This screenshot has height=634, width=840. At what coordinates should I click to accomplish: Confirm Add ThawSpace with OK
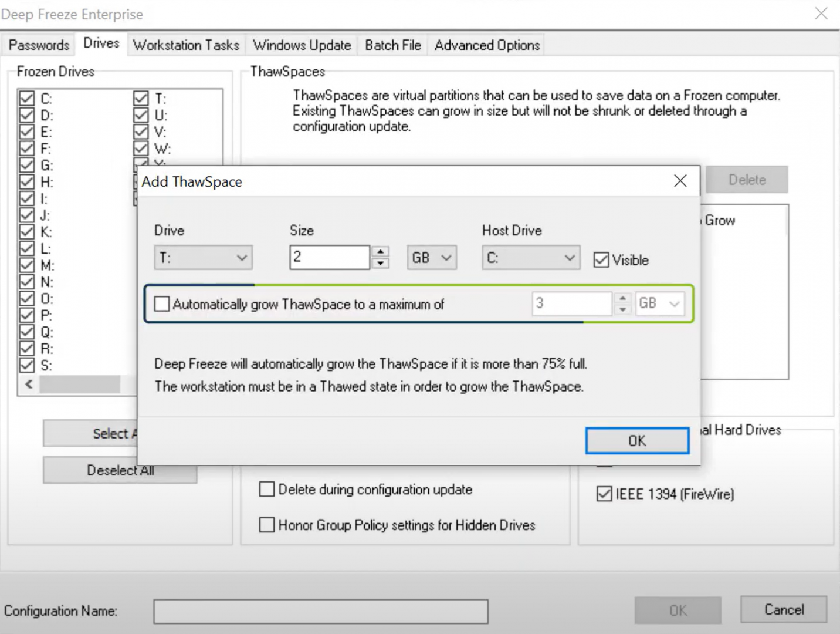coord(637,440)
